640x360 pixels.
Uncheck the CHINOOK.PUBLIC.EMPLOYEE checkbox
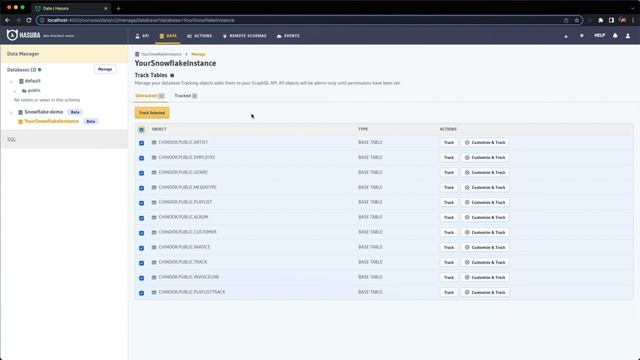[142, 158]
